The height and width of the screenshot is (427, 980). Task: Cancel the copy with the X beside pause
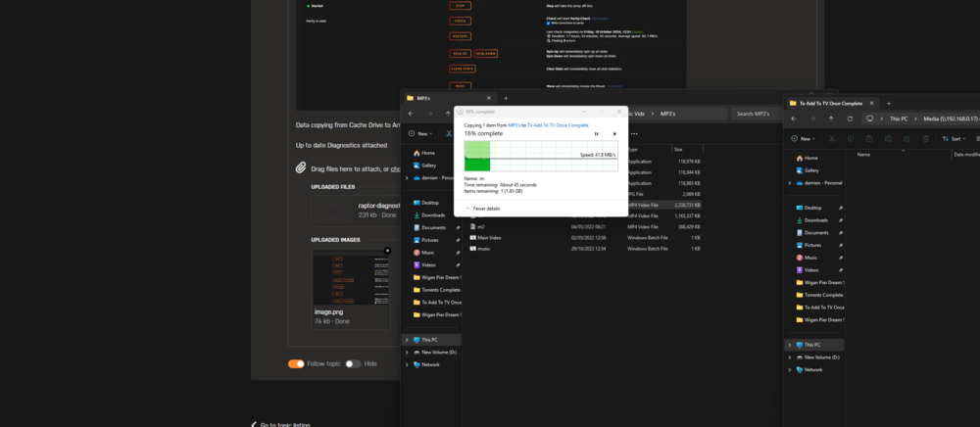(614, 133)
